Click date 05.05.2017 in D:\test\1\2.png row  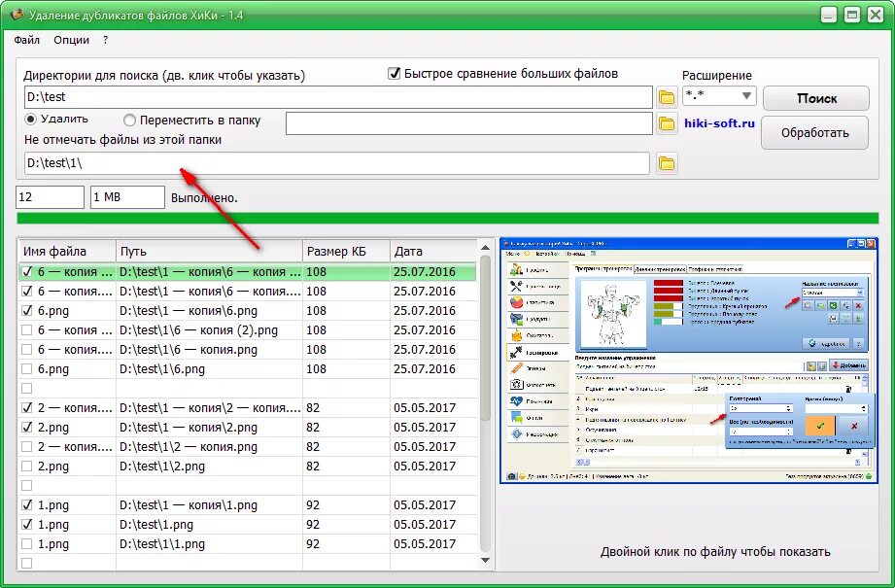coord(425,466)
